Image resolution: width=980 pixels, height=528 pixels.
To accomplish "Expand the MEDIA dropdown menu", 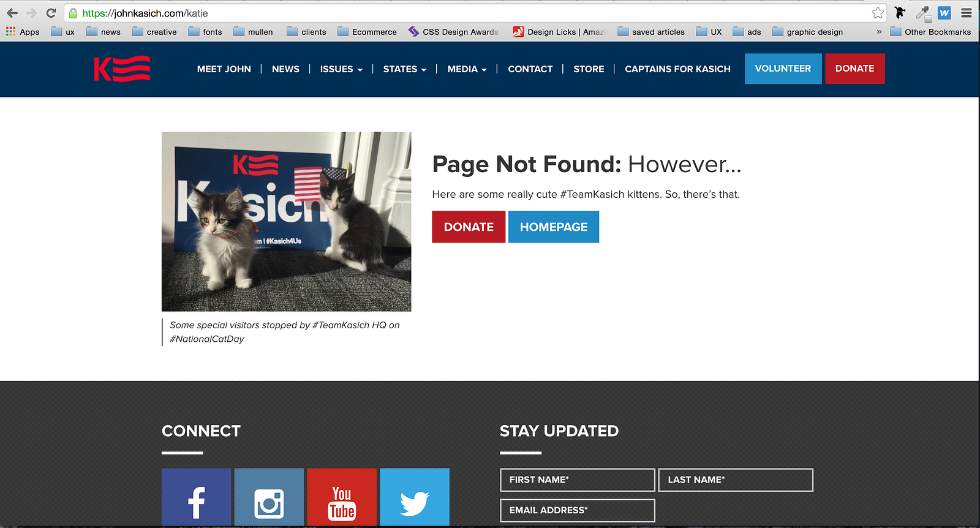I will 467,69.
